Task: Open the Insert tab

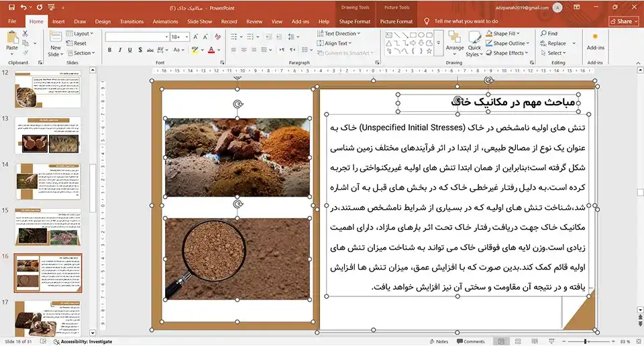Action: [58, 21]
